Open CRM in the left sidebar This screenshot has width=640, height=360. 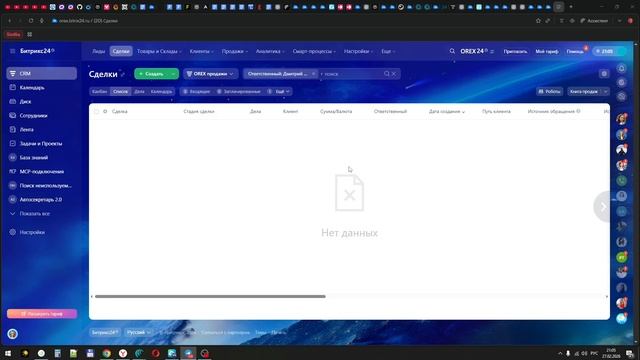tap(42, 73)
